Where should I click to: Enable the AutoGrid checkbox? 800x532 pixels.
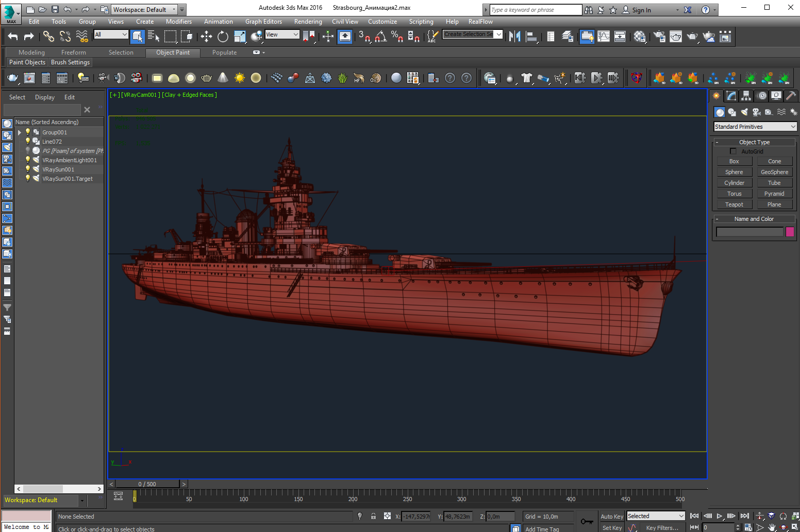733,151
